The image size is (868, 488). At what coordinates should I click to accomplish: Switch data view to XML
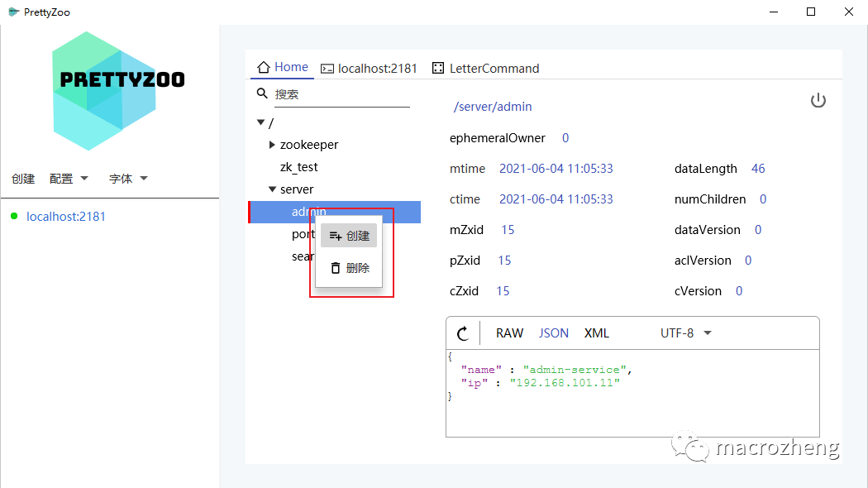(x=596, y=333)
